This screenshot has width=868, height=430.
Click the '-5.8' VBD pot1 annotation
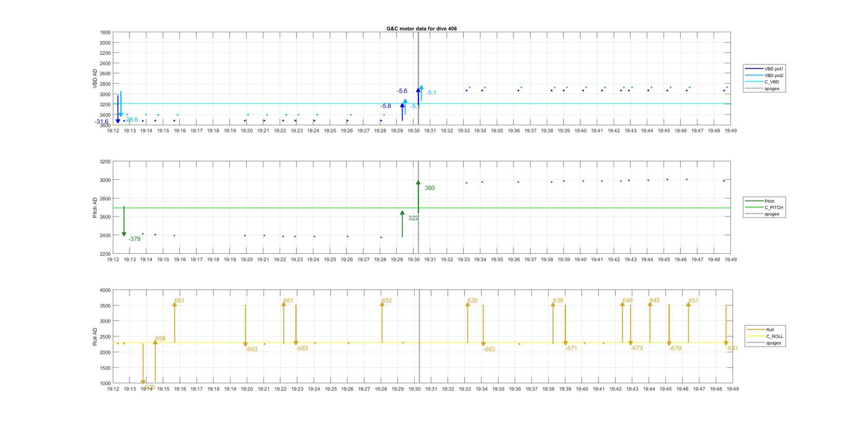[x=386, y=106]
